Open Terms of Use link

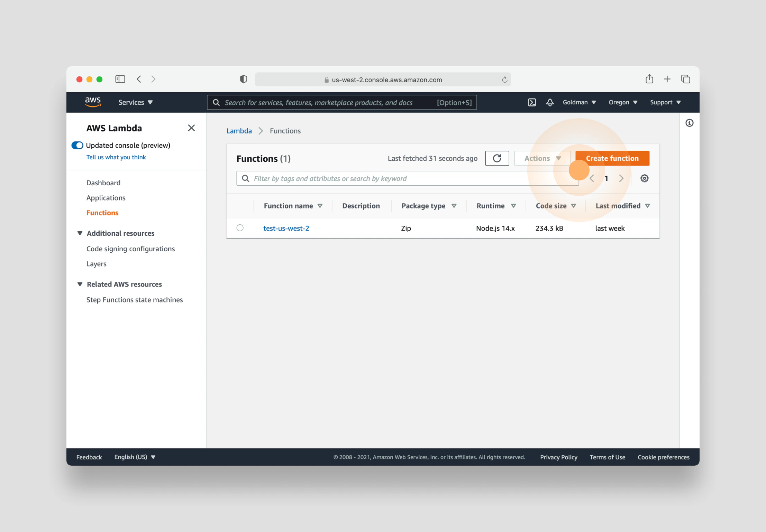[x=608, y=457]
